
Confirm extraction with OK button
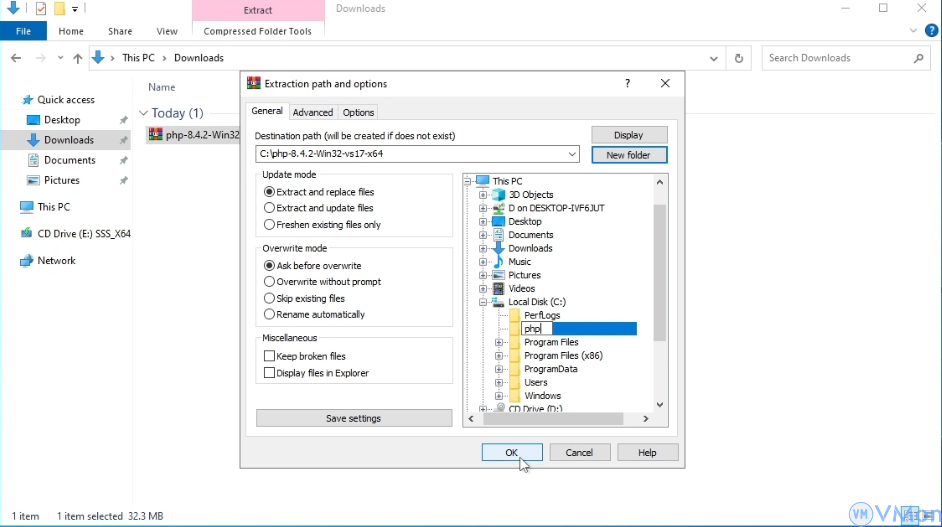click(x=512, y=452)
